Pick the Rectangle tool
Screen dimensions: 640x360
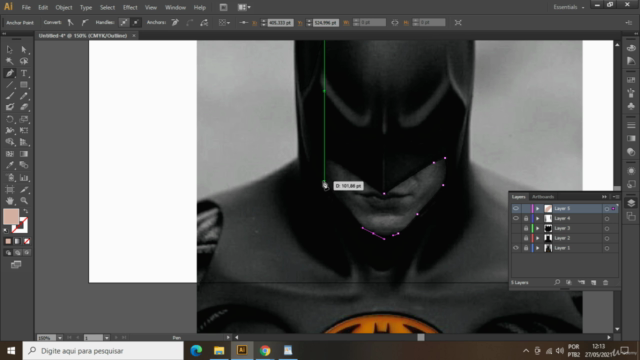pos(24,85)
